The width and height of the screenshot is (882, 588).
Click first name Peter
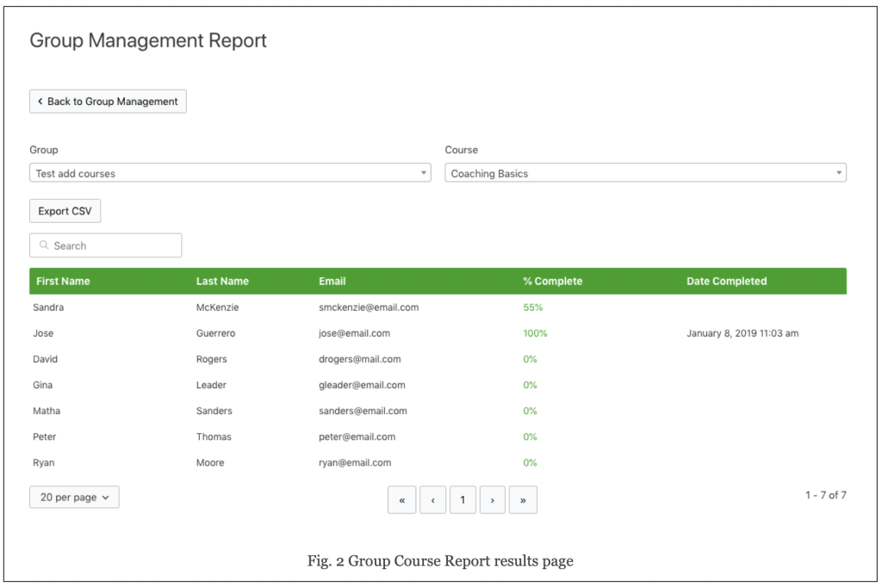click(x=45, y=436)
